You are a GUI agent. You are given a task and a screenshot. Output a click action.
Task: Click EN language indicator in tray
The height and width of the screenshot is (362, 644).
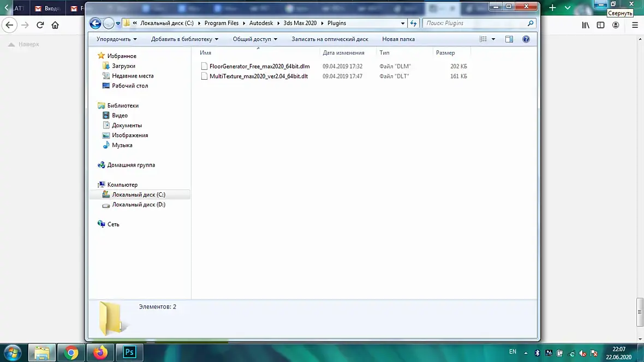point(512,352)
